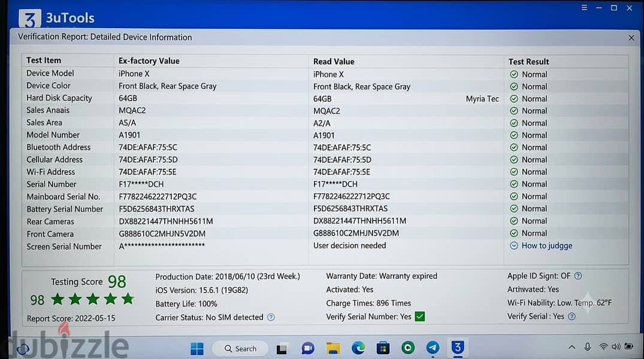Viewport: 644px width, 359px height.
Task: Click the iOS Version 15.6.1 line
Action: (x=202, y=290)
